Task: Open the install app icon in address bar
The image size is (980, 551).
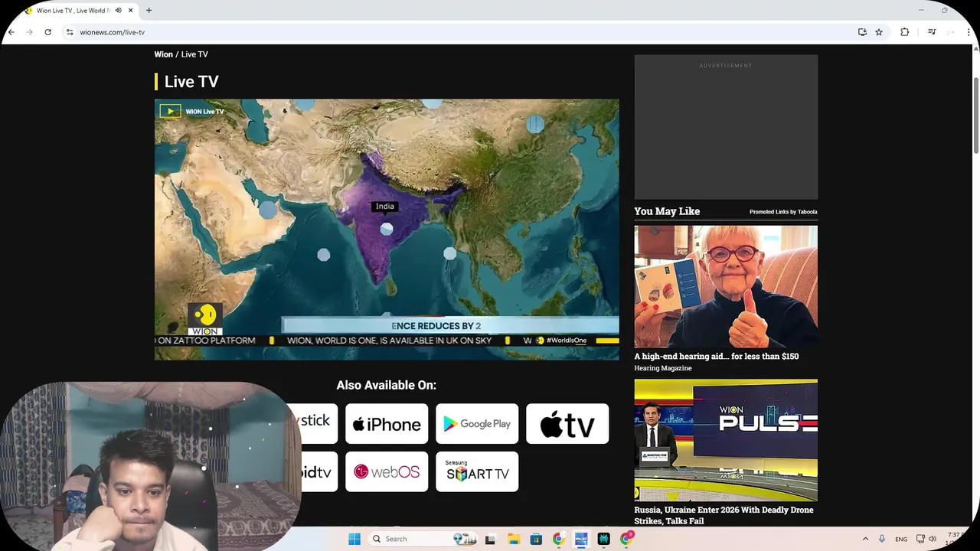Action: 862,32
